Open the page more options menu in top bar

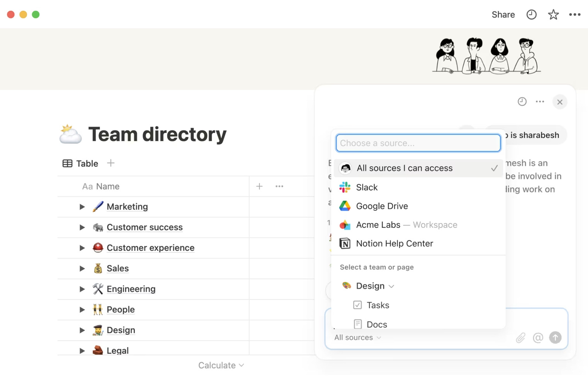pyautogui.click(x=575, y=15)
